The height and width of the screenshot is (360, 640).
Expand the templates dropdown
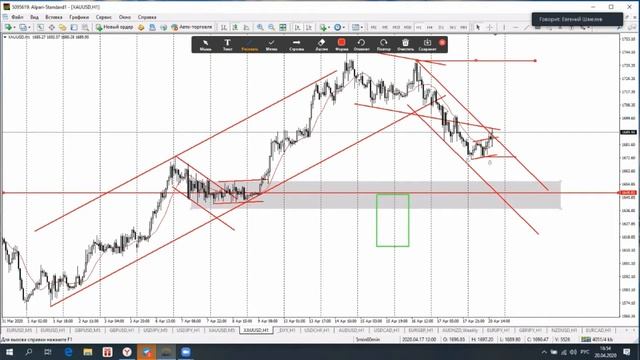pos(362,27)
